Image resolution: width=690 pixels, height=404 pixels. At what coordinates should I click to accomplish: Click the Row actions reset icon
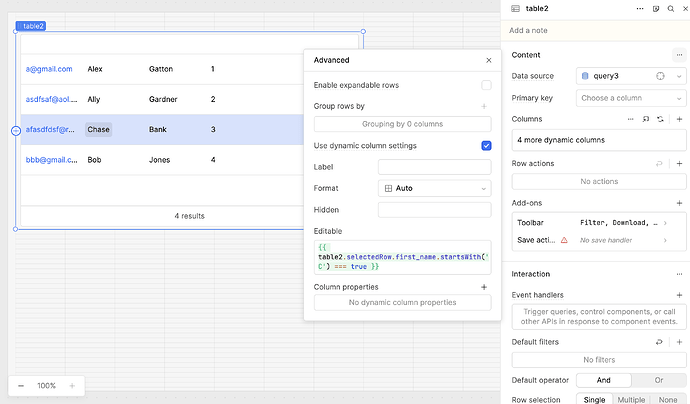(x=659, y=163)
